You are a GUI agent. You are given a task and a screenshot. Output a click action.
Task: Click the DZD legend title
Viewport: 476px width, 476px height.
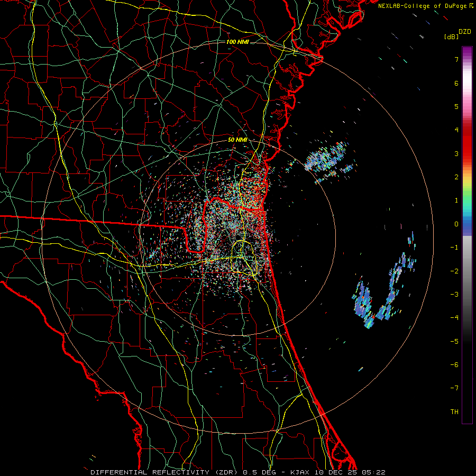click(465, 32)
